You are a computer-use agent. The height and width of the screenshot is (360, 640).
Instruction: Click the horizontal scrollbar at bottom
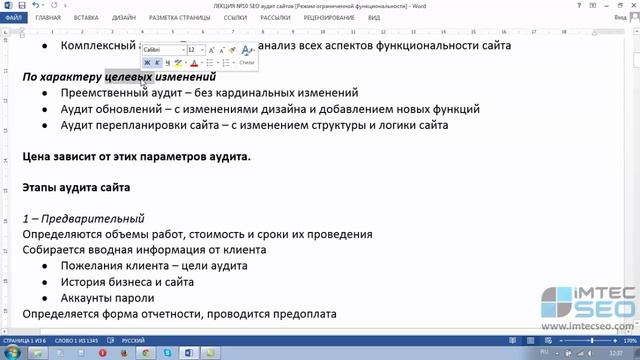(x=317, y=332)
